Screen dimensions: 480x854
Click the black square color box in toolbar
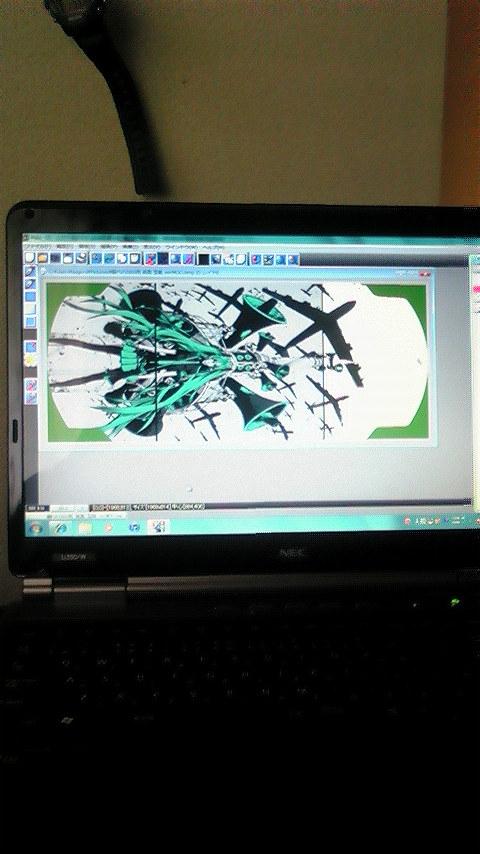[203, 259]
